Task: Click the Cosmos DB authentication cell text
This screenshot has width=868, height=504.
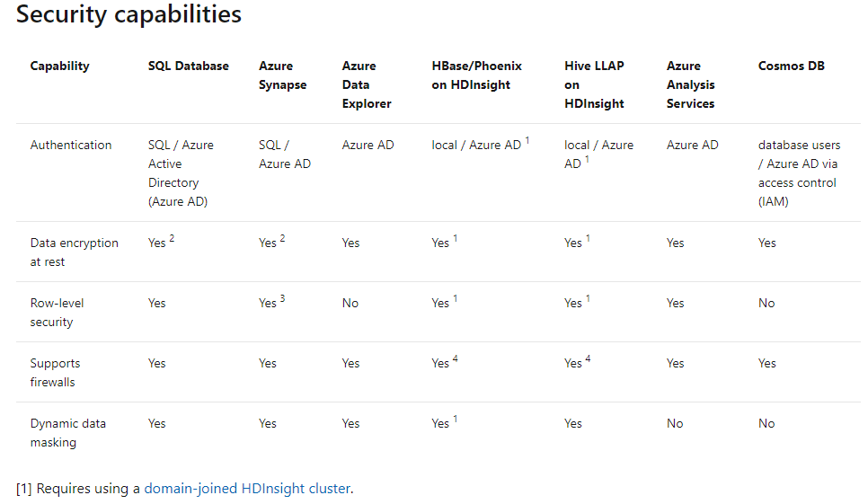Action: [x=799, y=172]
